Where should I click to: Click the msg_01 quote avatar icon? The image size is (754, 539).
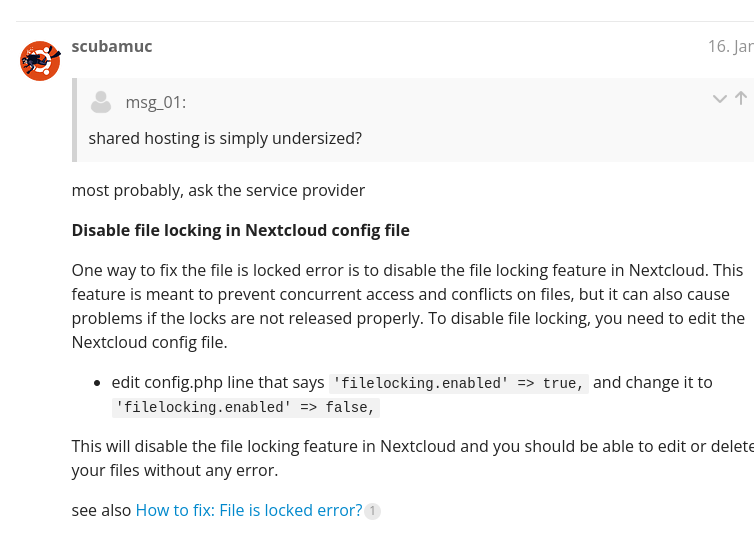pos(101,102)
